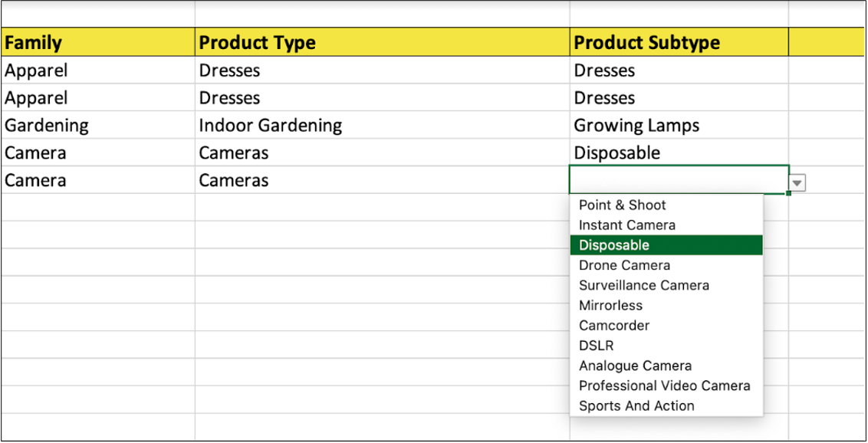Select the Indoor Gardening cell
The image size is (868, 443).
pyautogui.click(x=381, y=126)
